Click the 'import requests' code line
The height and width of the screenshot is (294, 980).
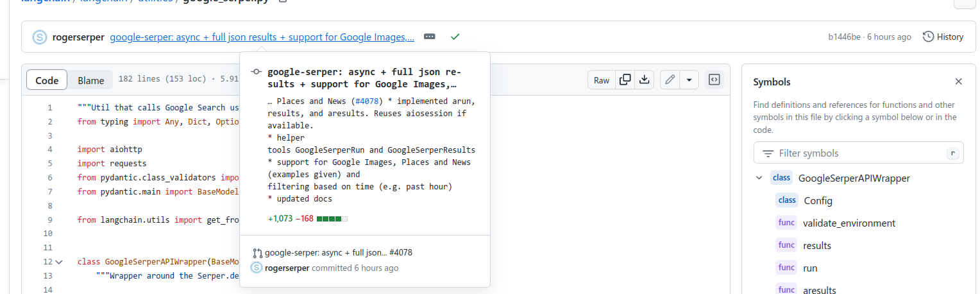pos(112,164)
